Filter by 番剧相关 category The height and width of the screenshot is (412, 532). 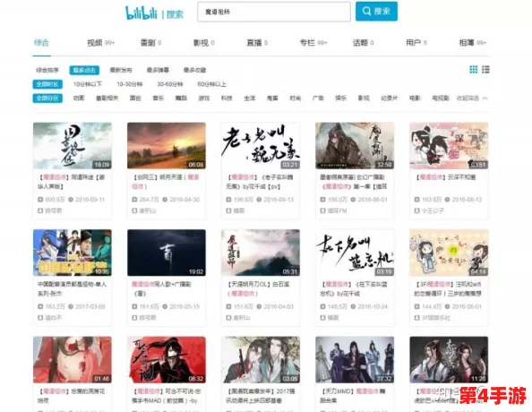107,99
